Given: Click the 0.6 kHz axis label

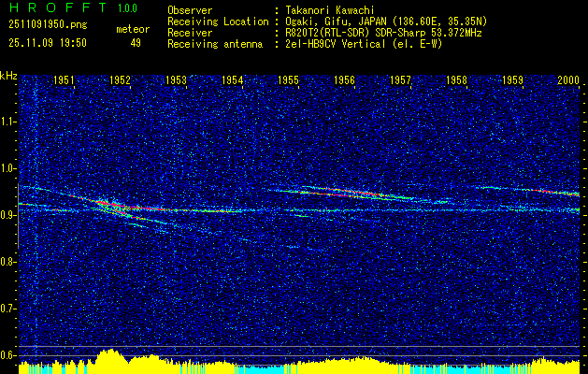Looking at the screenshot, I should (x=7, y=355).
